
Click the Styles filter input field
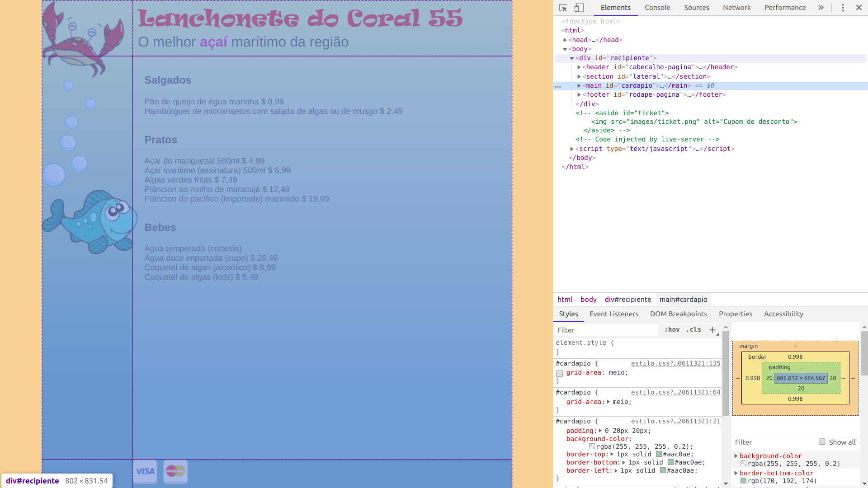click(x=606, y=330)
